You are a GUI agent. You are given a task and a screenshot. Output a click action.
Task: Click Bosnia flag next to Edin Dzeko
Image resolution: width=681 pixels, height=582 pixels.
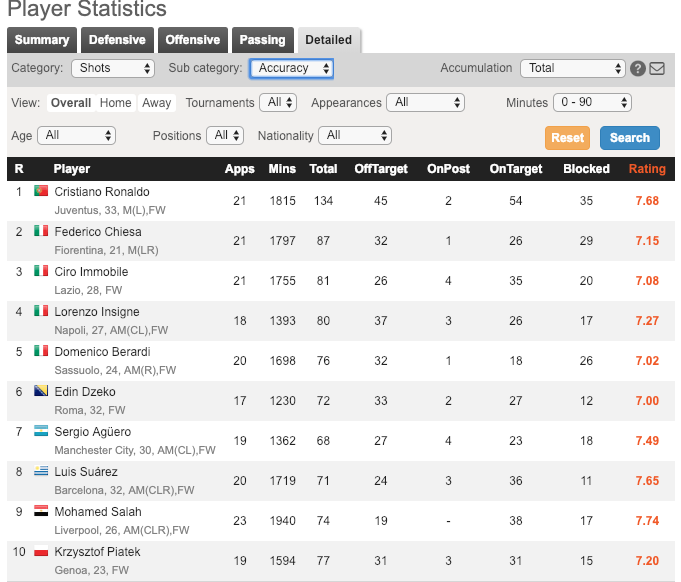point(41,391)
